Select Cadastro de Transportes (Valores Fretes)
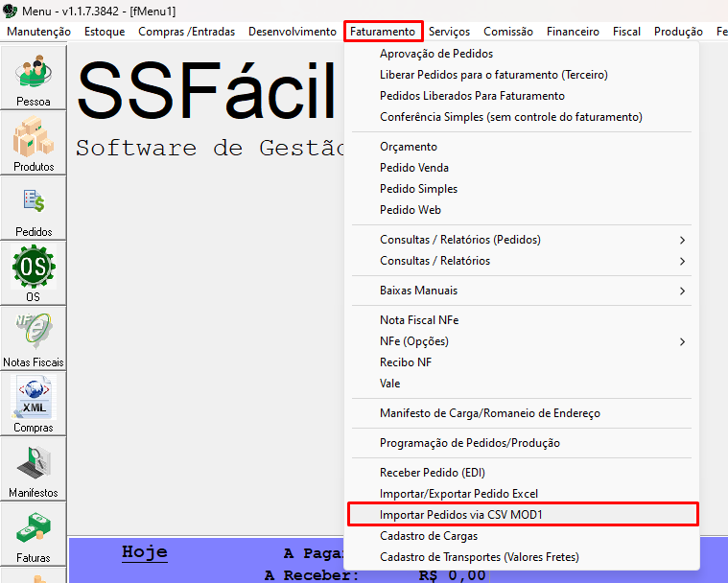Image resolution: width=728 pixels, height=583 pixels. (x=522, y=557)
